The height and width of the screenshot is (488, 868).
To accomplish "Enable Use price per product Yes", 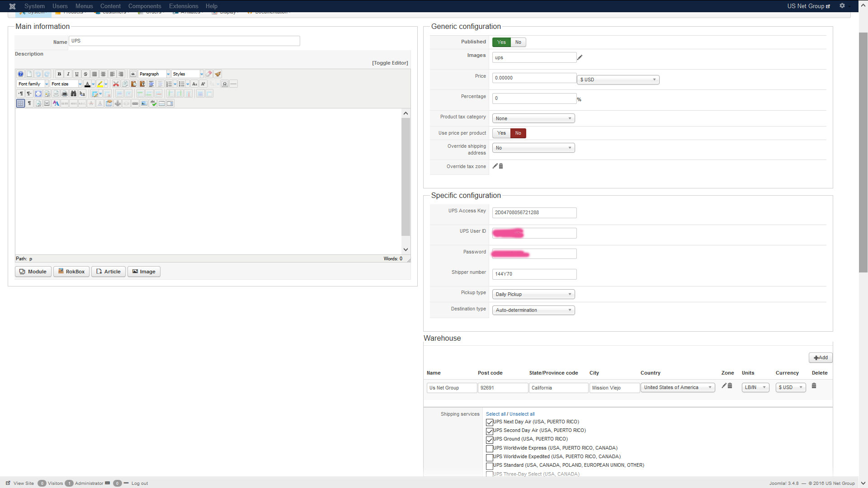I will point(501,133).
